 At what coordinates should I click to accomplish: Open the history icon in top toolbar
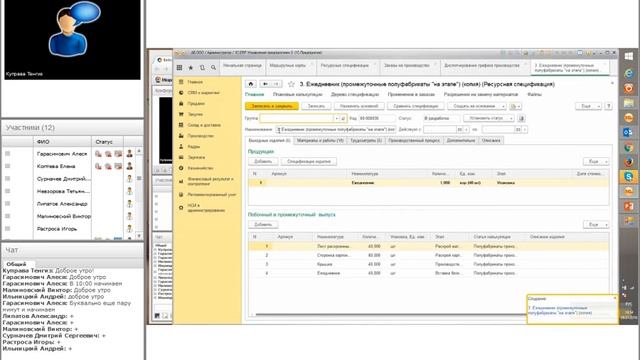[x=202, y=67]
